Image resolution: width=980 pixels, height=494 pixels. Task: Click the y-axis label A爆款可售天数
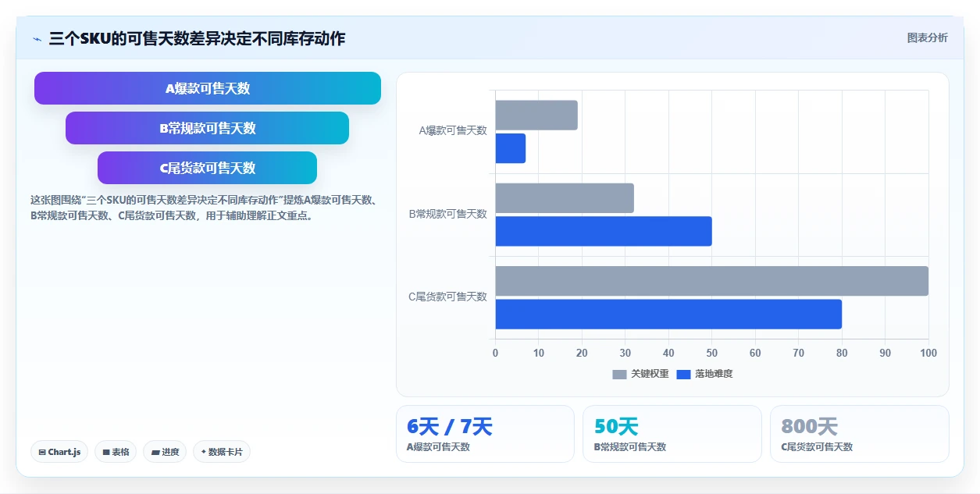(x=453, y=131)
